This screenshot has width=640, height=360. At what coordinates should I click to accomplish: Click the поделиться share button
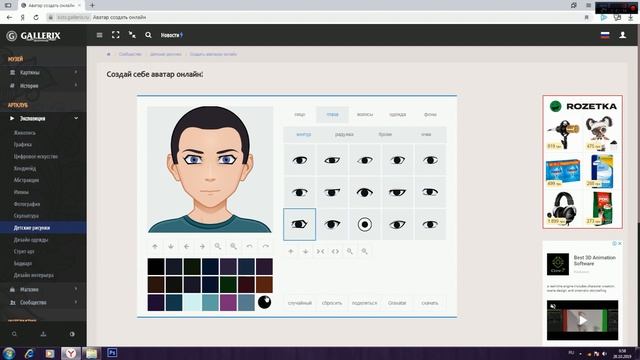coord(364,303)
